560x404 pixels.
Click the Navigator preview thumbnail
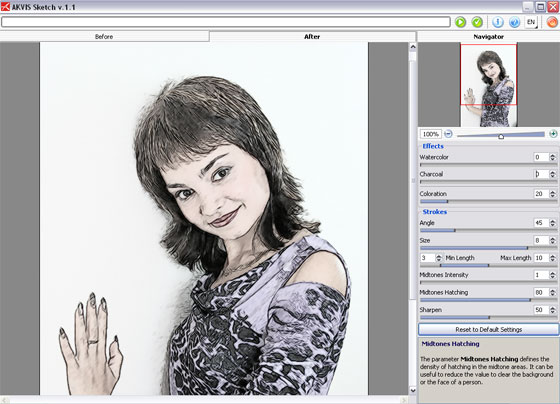click(x=489, y=84)
